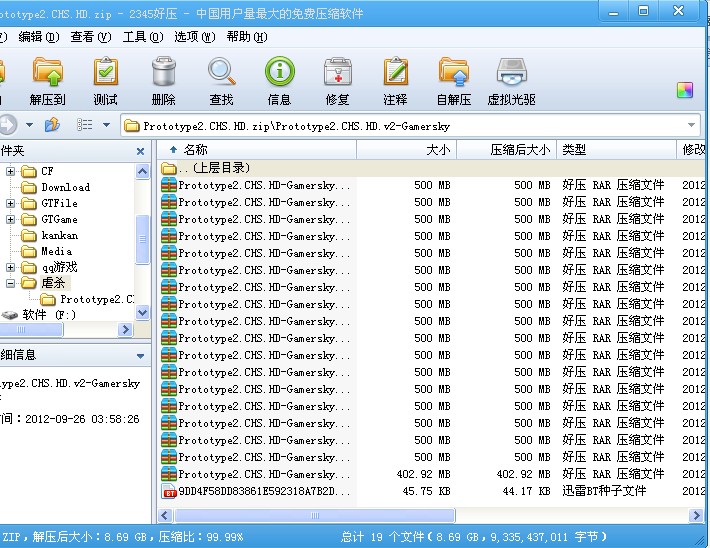
Task: Click file list scroll right arrow
Action: click(696, 515)
